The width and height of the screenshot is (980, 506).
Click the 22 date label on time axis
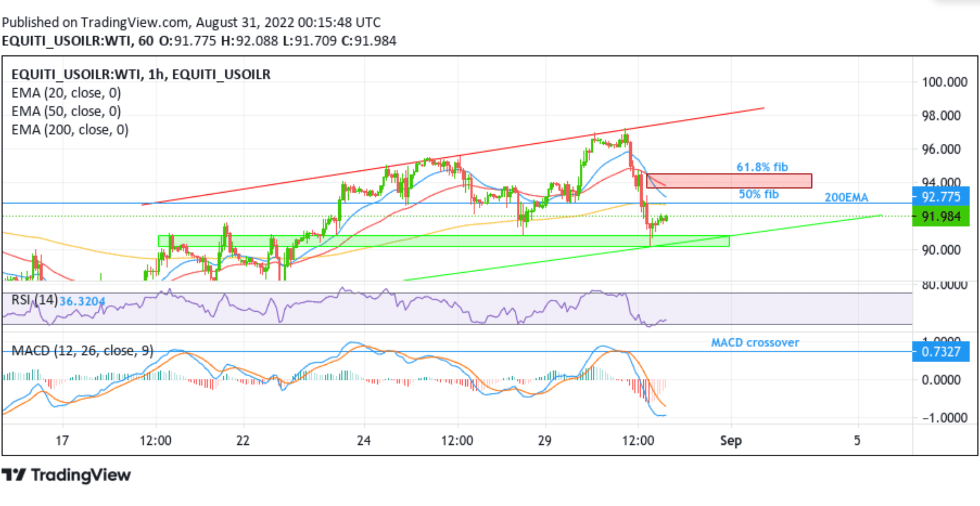coord(243,441)
